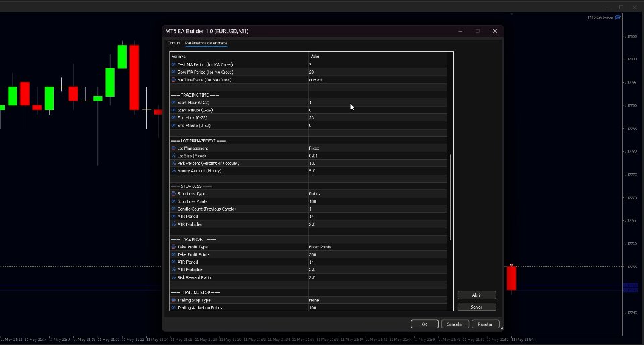Edit the Risk Percent value 1.0
The width and height of the screenshot is (644, 345).
pos(378,164)
